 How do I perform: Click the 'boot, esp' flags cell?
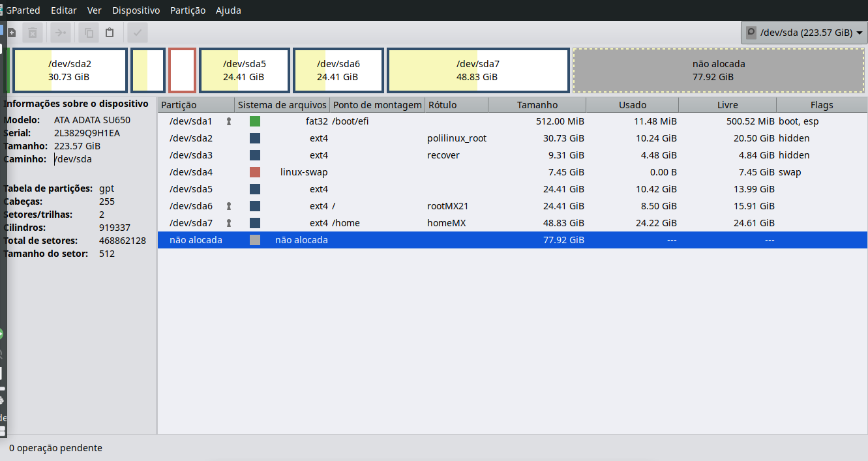[799, 121]
